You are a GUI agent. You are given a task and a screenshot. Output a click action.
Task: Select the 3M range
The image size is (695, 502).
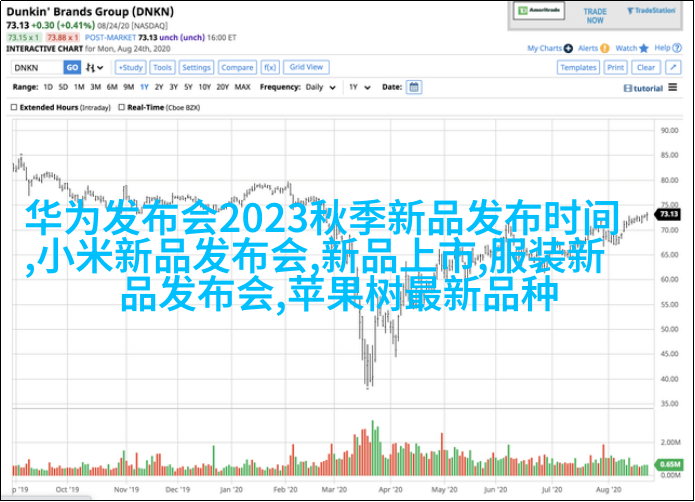point(95,87)
